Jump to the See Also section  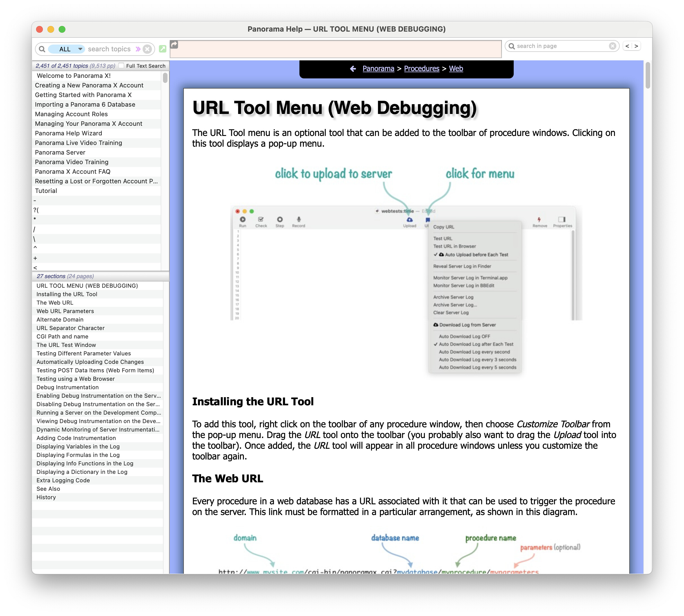tap(48, 489)
